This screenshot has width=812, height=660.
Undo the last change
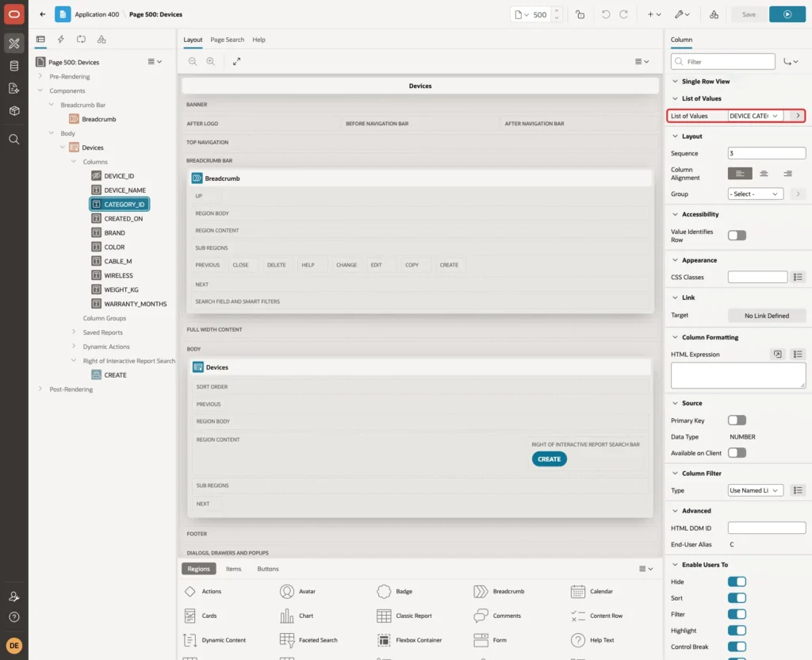pyautogui.click(x=605, y=14)
